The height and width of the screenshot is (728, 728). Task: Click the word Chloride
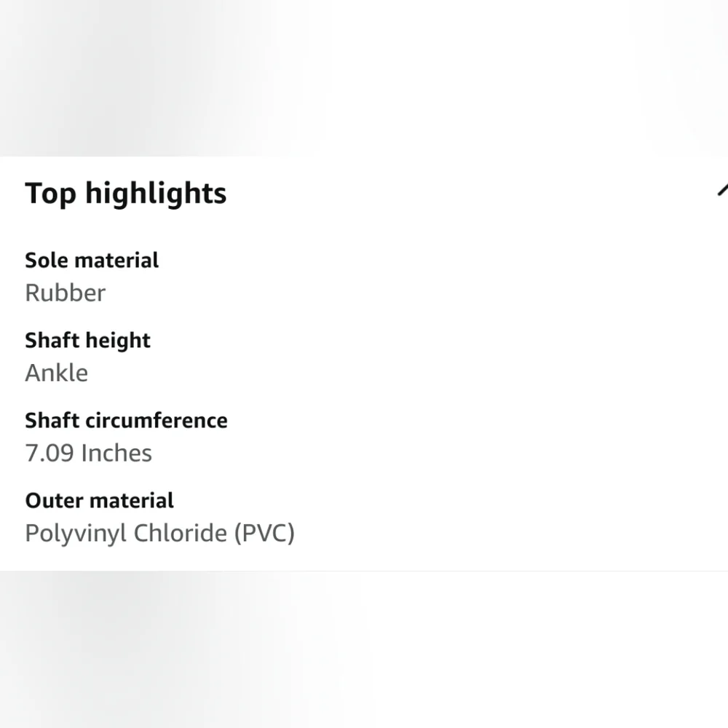click(181, 533)
